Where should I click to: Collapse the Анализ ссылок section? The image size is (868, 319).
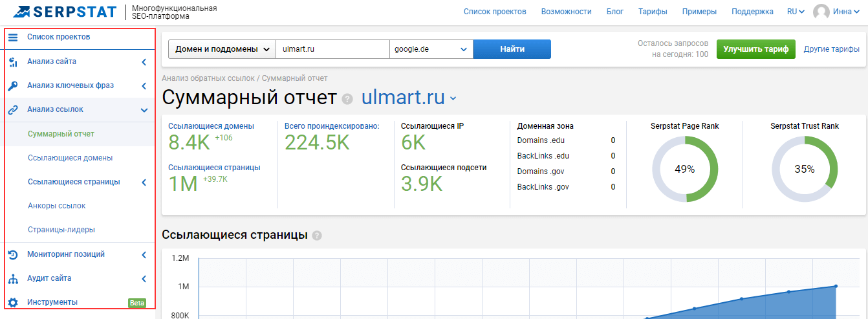click(x=144, y=110)
